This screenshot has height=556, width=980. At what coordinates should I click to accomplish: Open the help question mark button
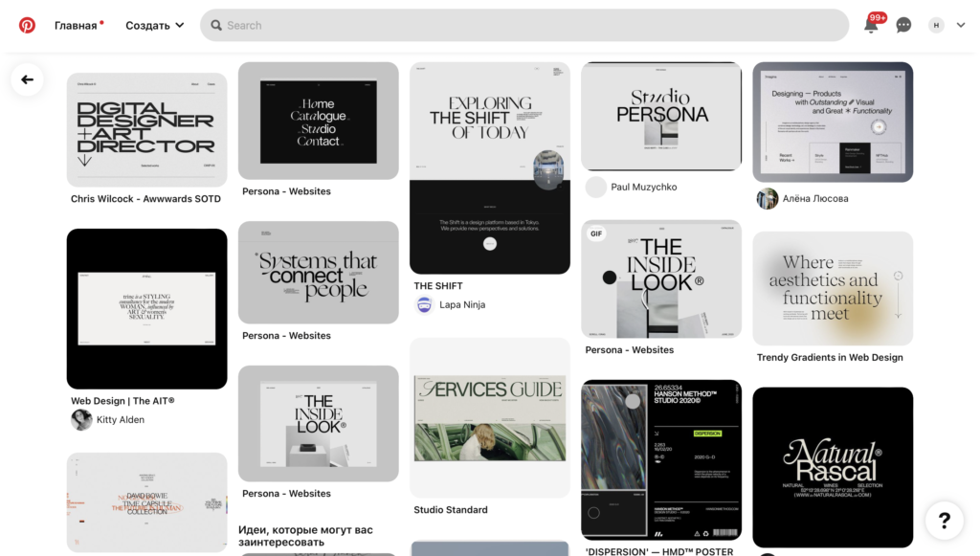pos(945,520)
